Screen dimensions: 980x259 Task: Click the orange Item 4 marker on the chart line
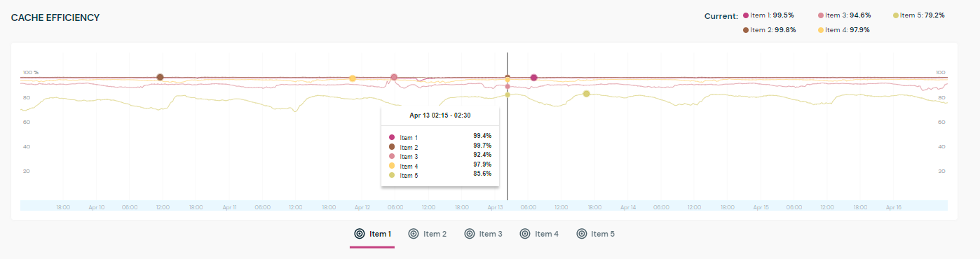[353, 78]
